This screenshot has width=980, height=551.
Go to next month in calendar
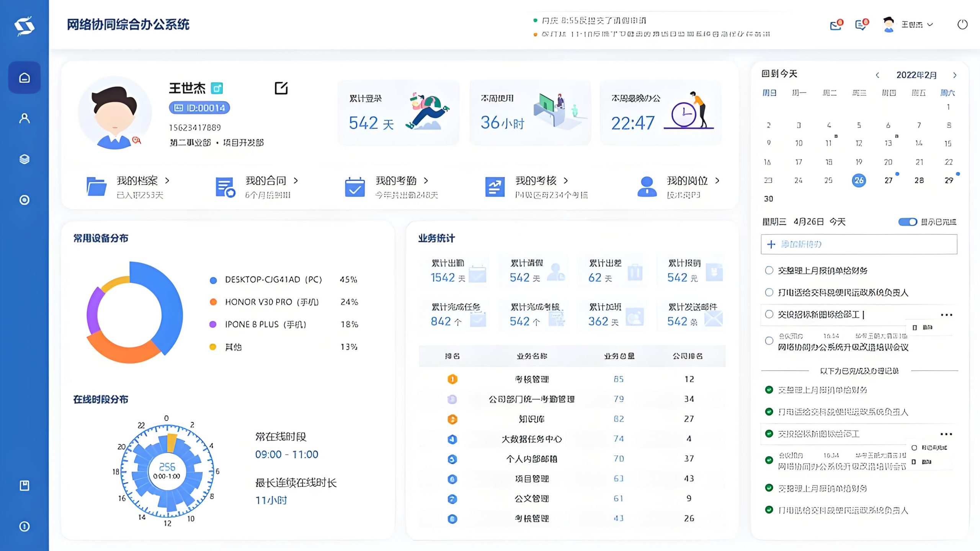(955, 75)
